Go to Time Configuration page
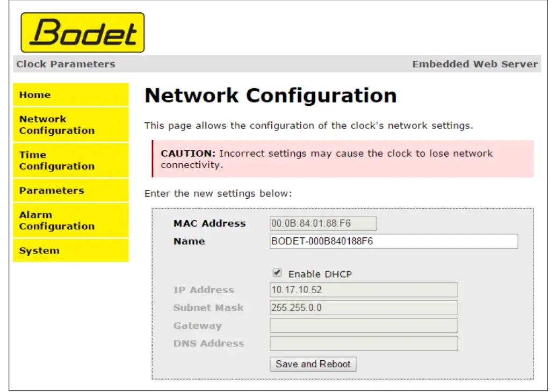 coord(70,161)
